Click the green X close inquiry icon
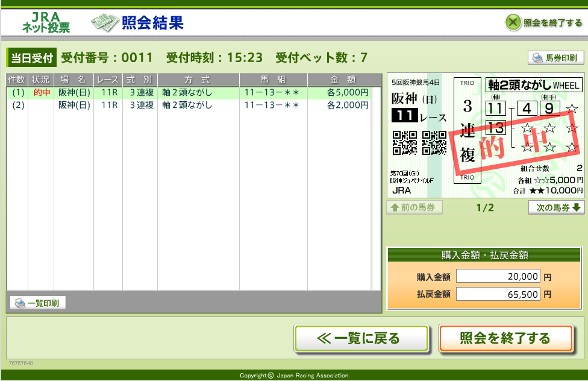This screenshot has width=588, height=381. [513, 22]
